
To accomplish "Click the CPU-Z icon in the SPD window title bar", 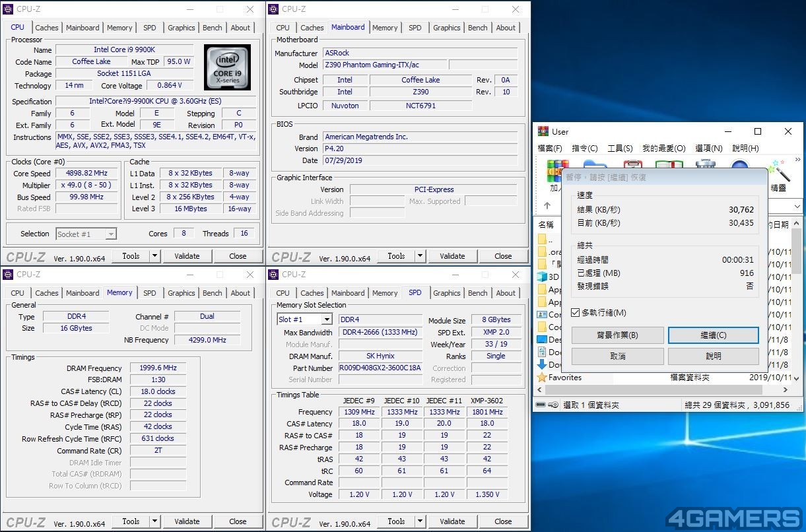I will click(274, 275).
